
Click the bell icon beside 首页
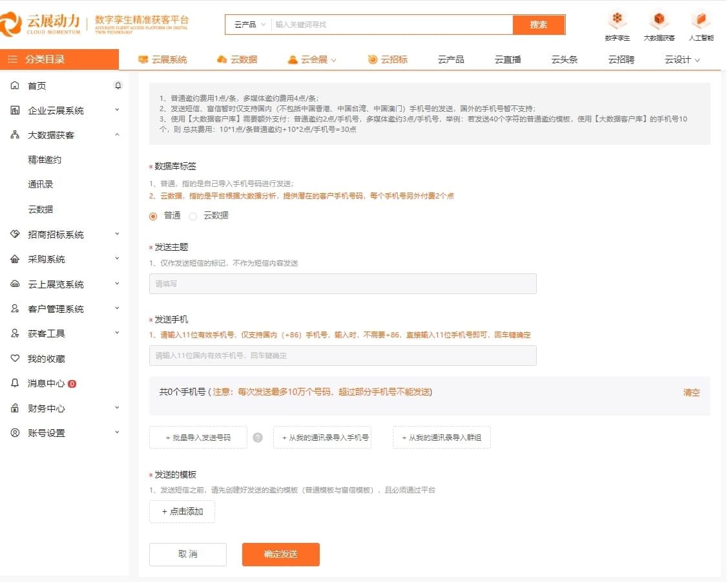pyautogui.click(x=116, y=85)
